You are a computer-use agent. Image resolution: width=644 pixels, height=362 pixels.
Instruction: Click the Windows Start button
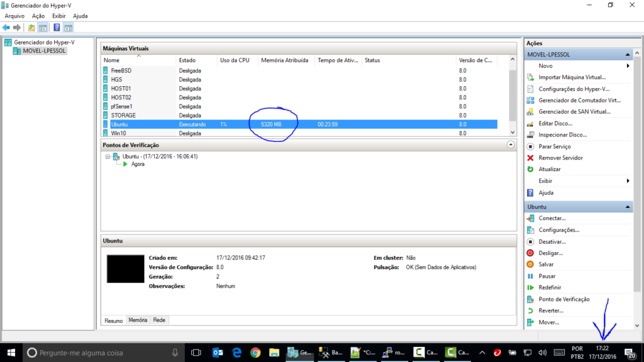[11, 353]
